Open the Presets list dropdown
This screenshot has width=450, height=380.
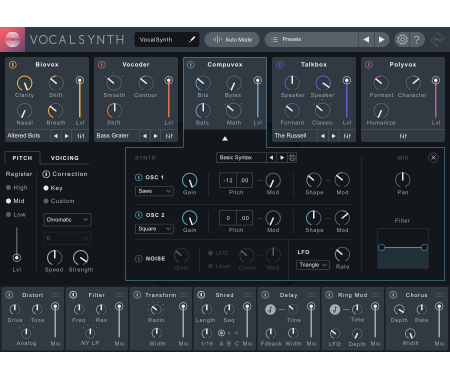312,39
